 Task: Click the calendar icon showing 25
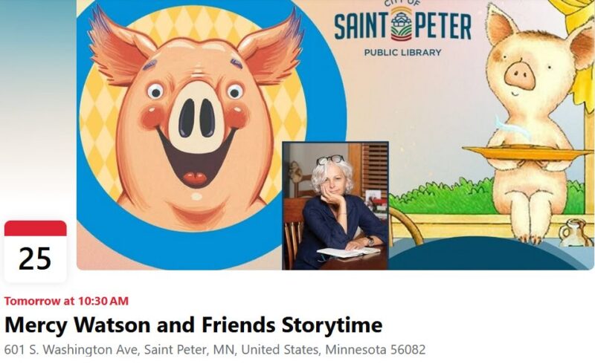tap(35, 251)
